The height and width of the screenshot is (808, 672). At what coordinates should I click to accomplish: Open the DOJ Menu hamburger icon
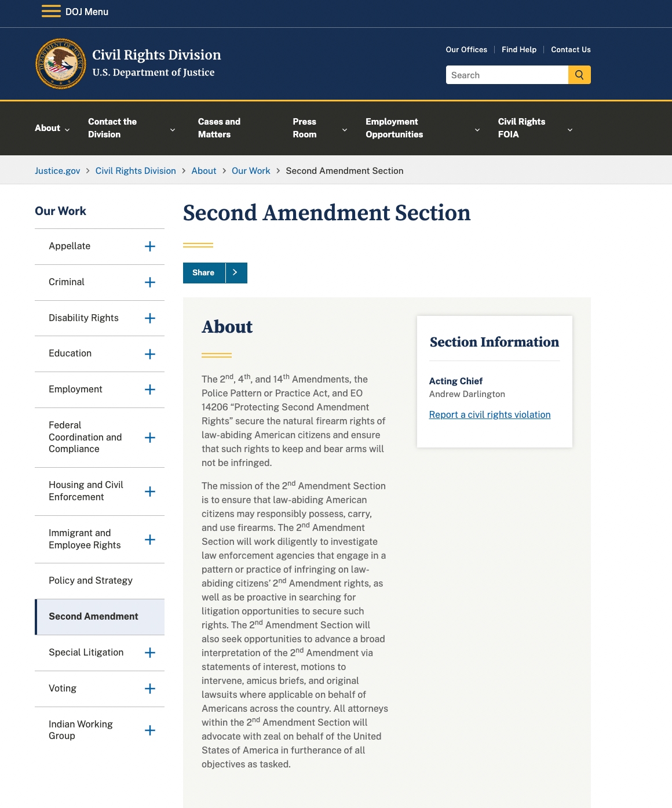click(51, 12)
